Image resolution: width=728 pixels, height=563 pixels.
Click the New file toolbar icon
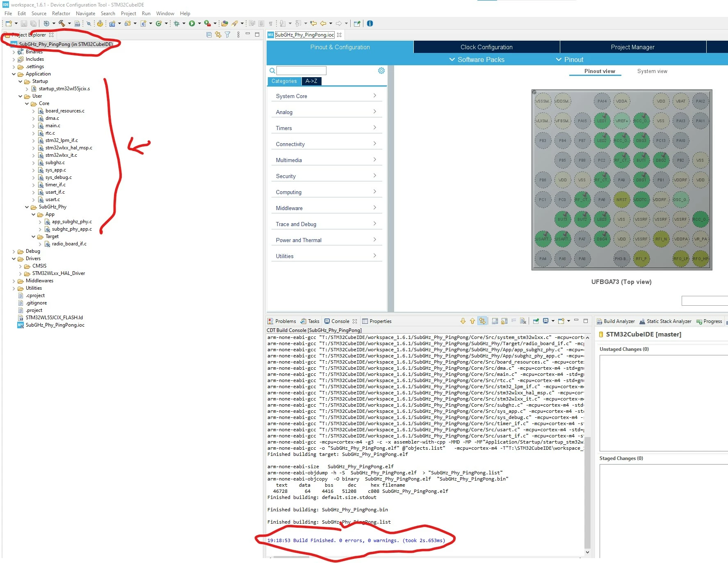[x=8, y=24]
